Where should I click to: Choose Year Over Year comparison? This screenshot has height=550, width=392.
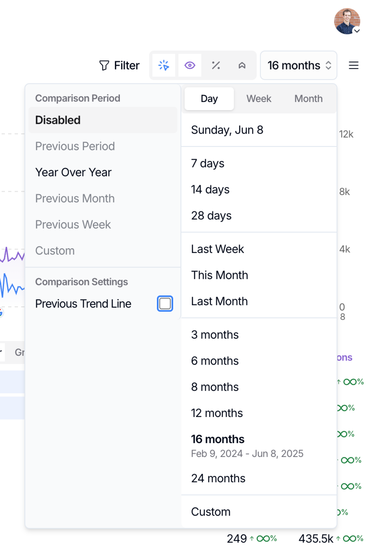(x=73, y=172)
